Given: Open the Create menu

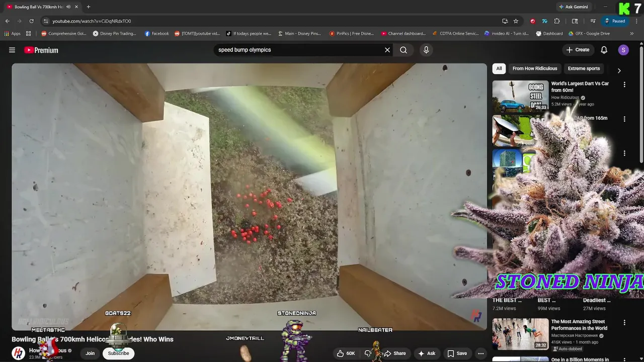Looking at the screenshot, I should [578, 50].
